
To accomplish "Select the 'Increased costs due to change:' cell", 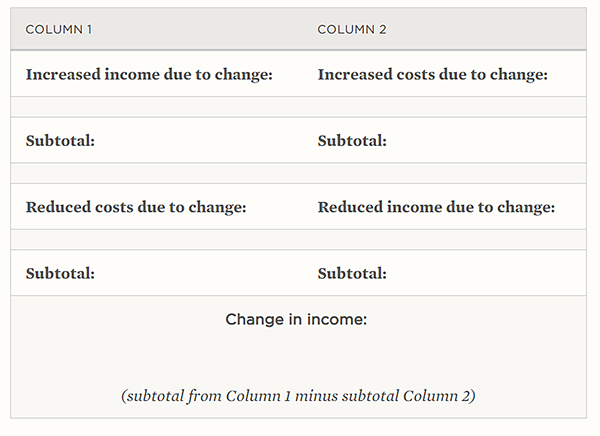I will coord(432,75).
